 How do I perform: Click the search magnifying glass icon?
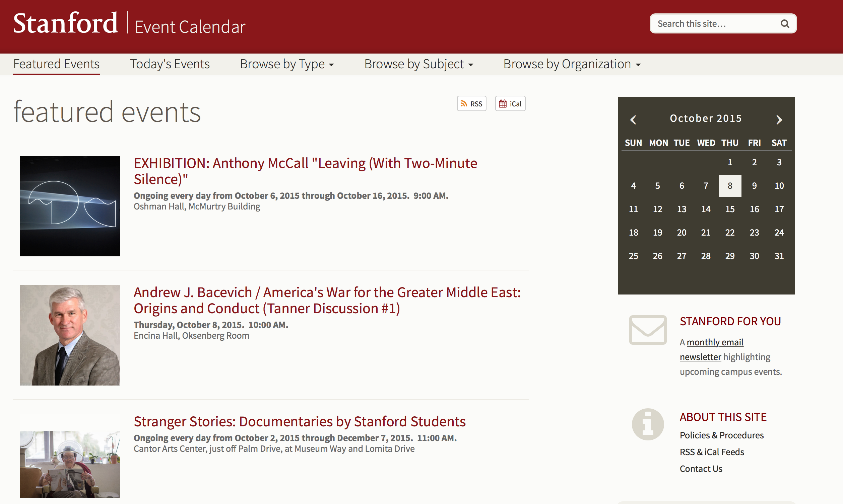(x=785, y=24)
